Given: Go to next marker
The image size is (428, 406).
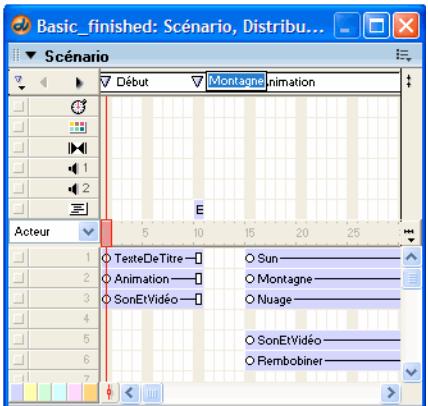Looking at the screenshot, I should (x=79, y=82).
